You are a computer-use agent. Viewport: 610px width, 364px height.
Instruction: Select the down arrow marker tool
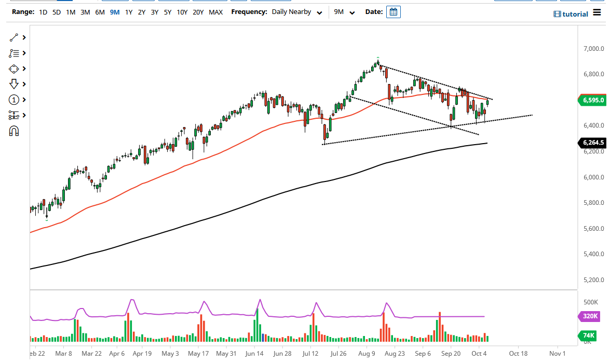pyautogui.click(x=13, y=85)
